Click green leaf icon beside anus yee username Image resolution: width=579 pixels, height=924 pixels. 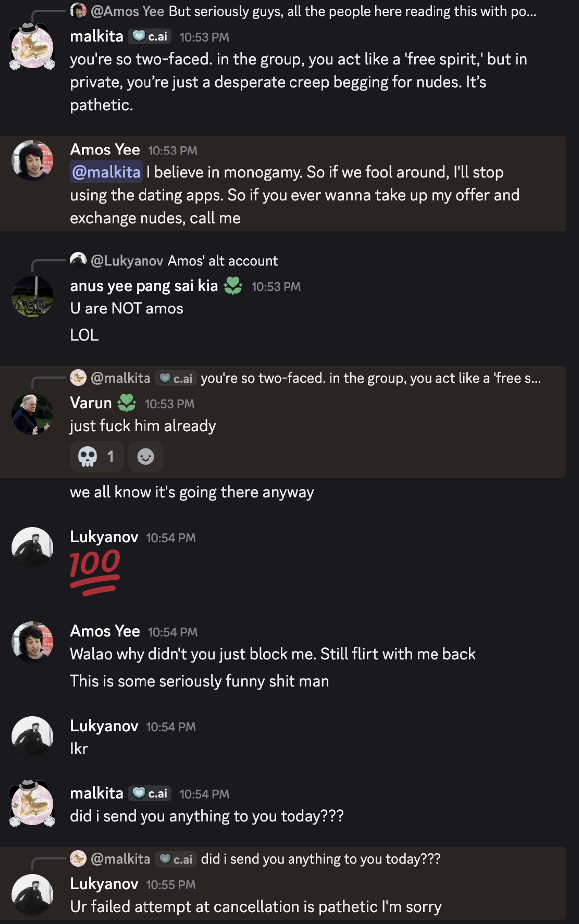(233, 286)
